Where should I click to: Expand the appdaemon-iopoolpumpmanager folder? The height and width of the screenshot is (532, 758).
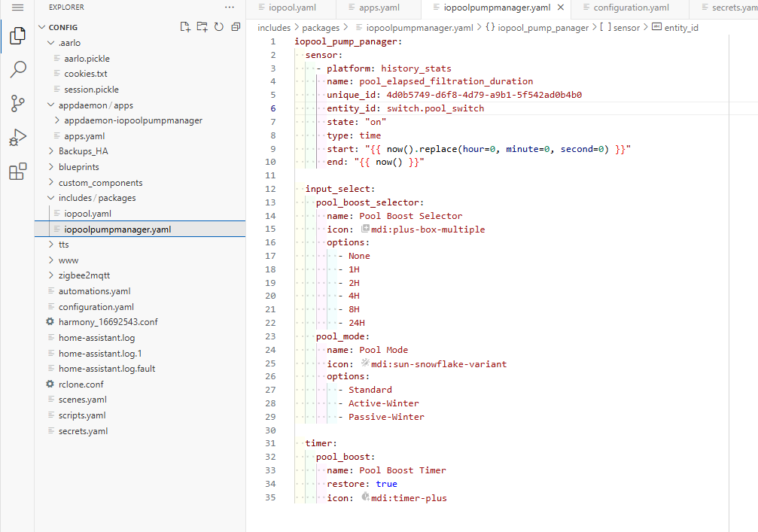[x=57, y=120]
